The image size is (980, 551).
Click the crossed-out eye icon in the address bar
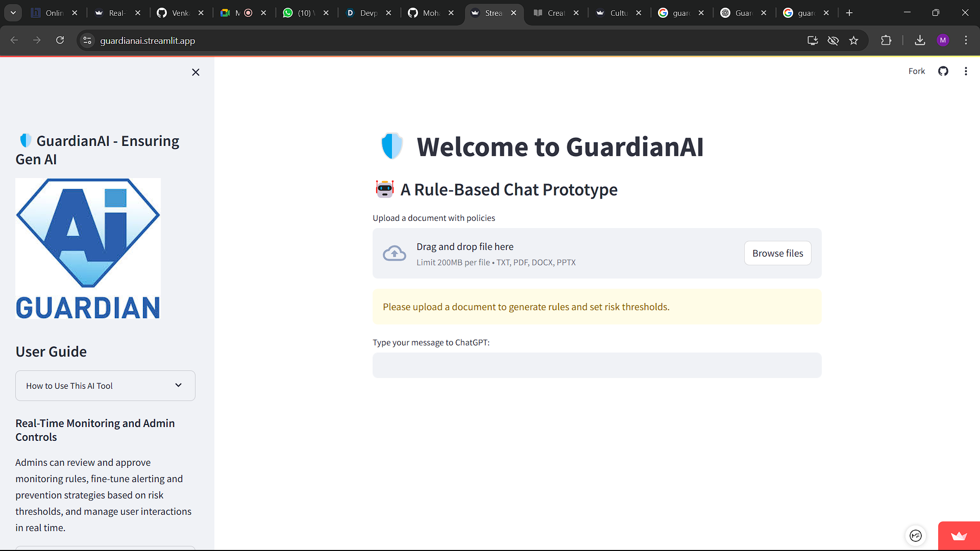pos(833,41)
